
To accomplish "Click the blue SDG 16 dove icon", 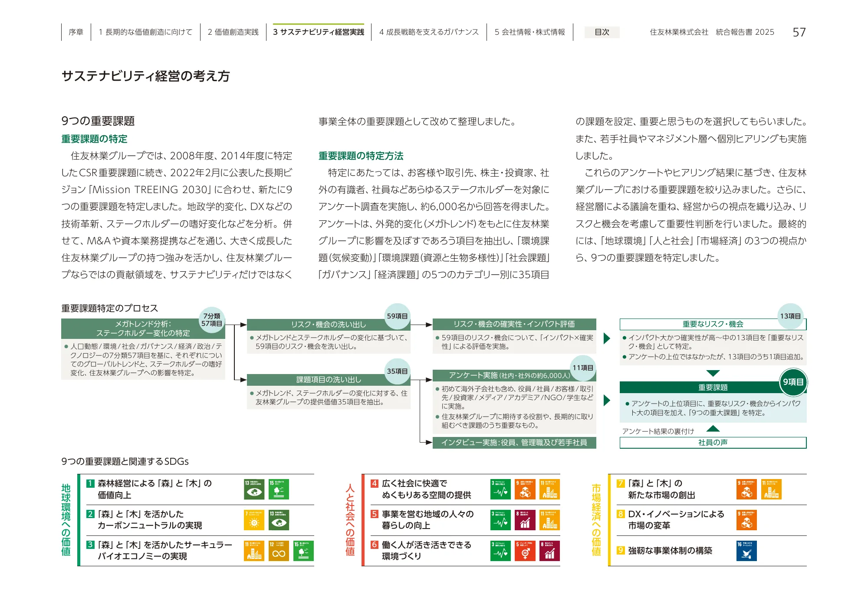I will [746, 551].
